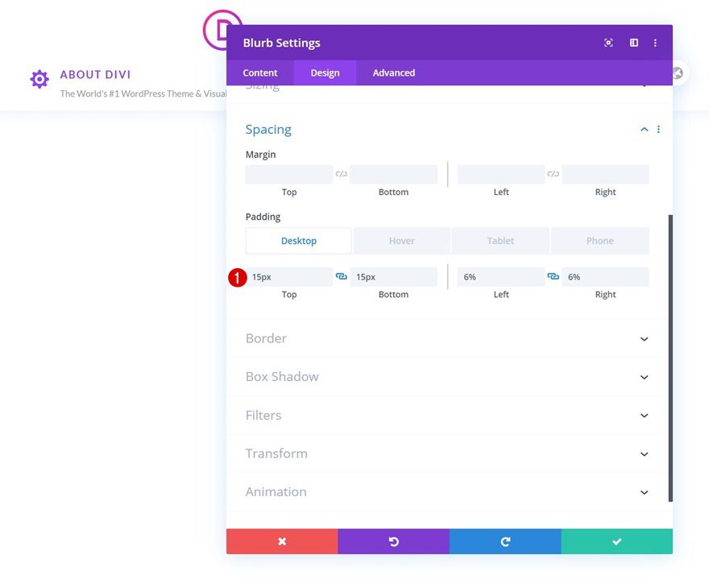
Task: Unlink Left and Right padding values
Action: pos(554,275)
